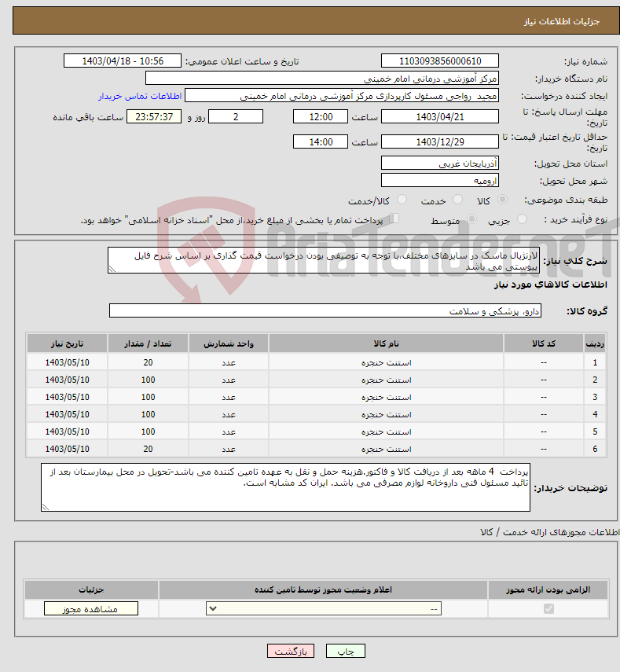Click quantity 100 in row 2
Image resolution: width=620 pixels, height=672 pixels.
tap(148, 380)
